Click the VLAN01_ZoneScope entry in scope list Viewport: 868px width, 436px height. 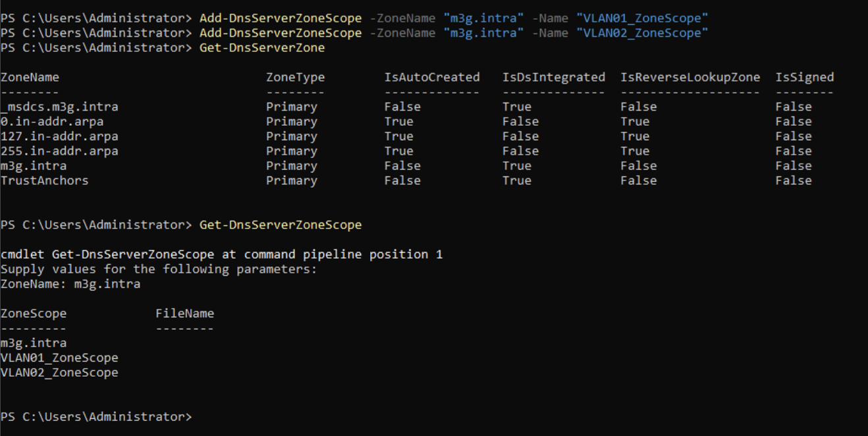click(59, 358)
